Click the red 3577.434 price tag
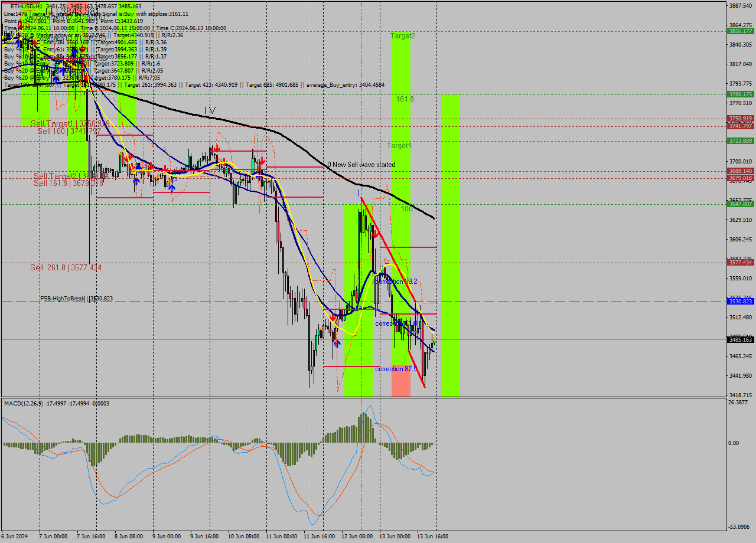Screen dimensions: 756x543 point(741,262)
